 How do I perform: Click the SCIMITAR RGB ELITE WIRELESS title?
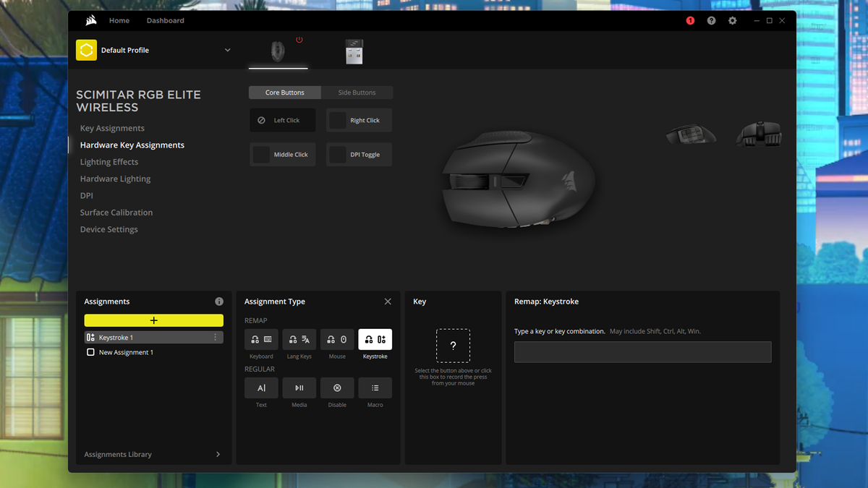(138, 100)
